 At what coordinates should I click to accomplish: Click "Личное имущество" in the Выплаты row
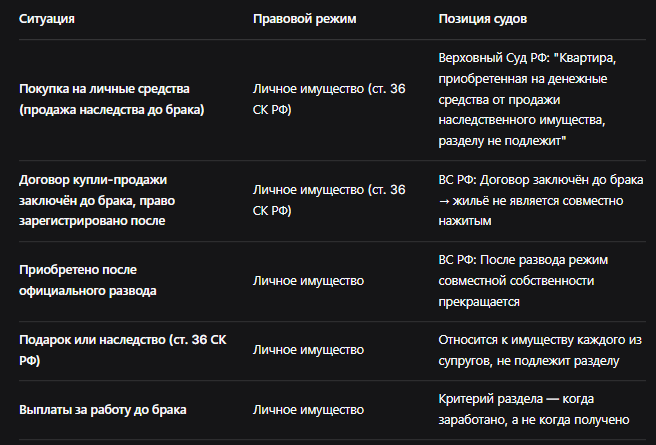(x=308, y=410)
